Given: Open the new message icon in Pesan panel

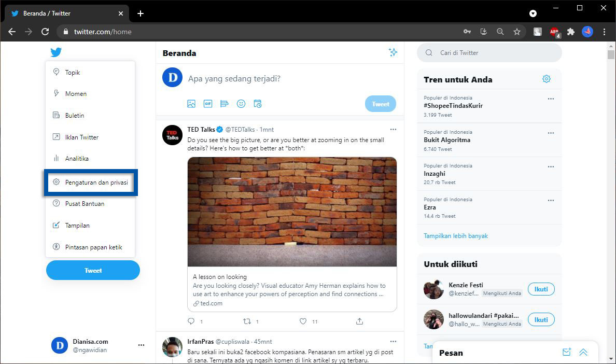Looking at the screenshot, I should pos(566,352).
